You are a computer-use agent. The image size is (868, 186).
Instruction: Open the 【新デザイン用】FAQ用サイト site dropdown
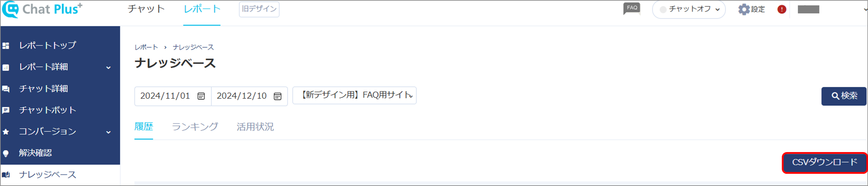355,95
